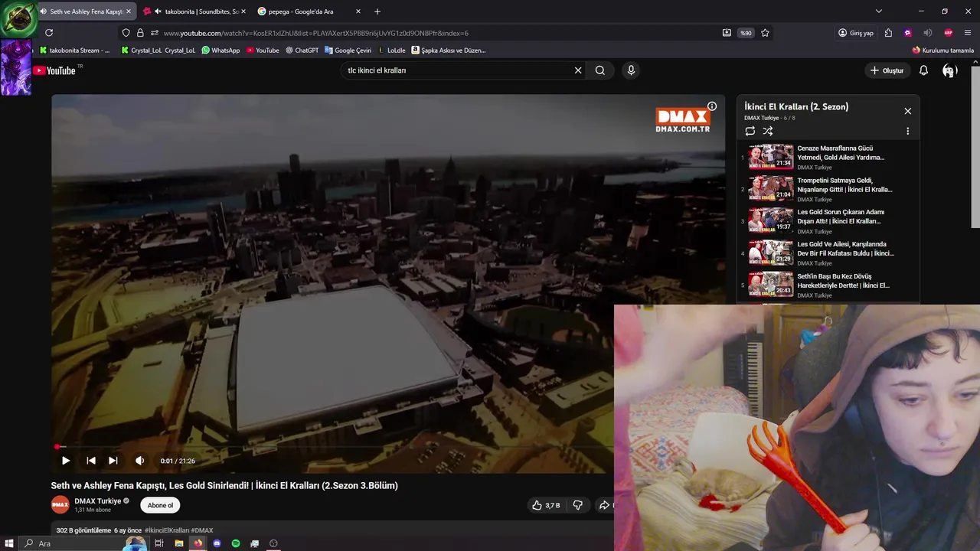Open the DMAX Turkiye channel link
Viewport: 980px width, 551px height.
[x=98, y=501]
